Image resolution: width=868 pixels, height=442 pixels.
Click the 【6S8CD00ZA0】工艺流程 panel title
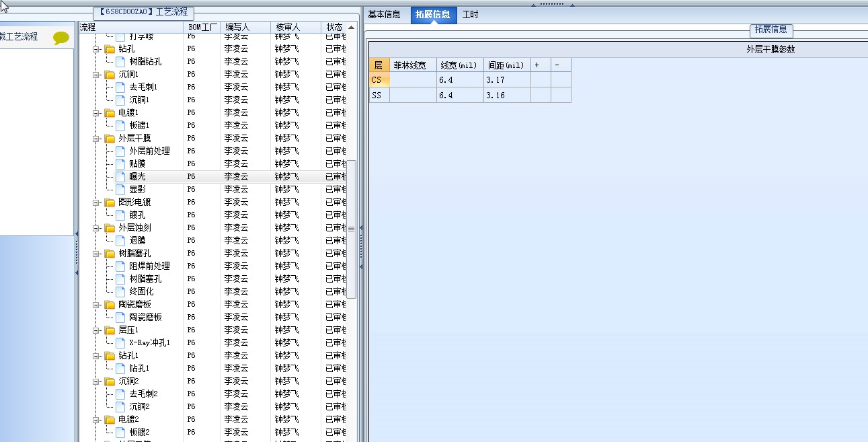pyautogui.click(x=144, y=12)
